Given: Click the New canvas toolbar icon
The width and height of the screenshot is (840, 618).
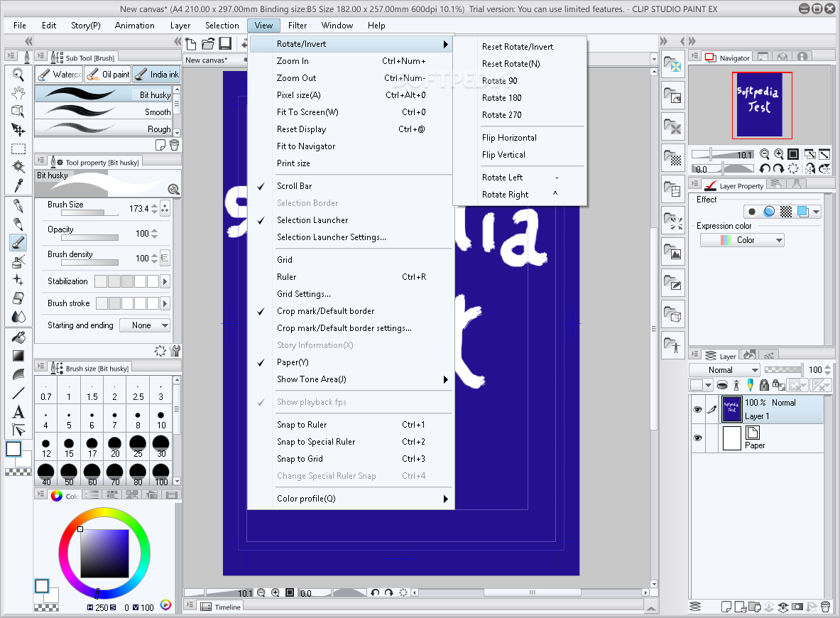Looking at the screenshot, I should [191, 43].
